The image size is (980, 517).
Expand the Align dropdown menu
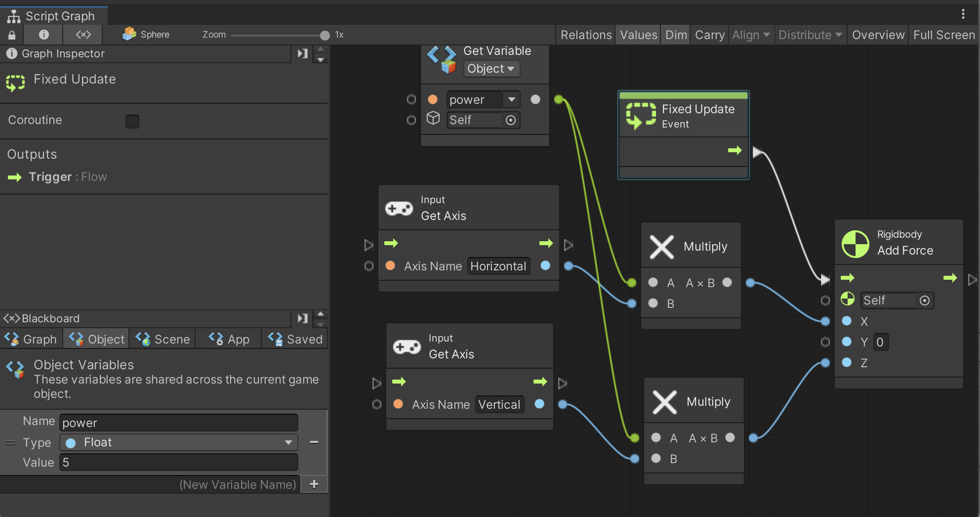(750, 35)
